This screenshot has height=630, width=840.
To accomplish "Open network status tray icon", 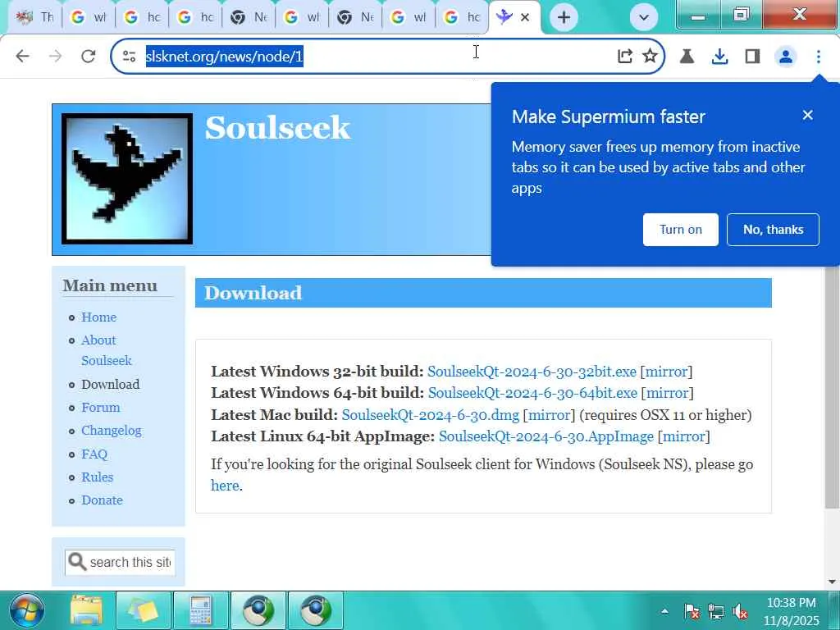I will (715, 611).
